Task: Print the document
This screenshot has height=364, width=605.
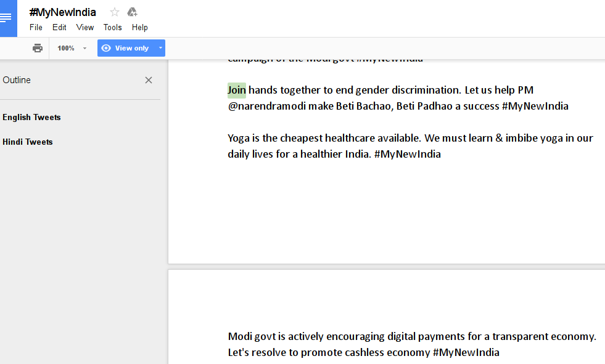Action: [x=38, y=48]
